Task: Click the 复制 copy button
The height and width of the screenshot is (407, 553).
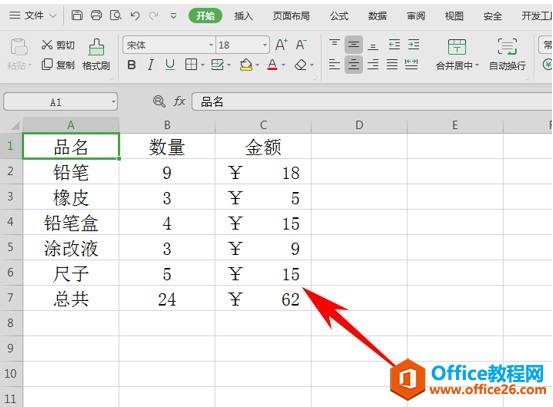Action: (58, 65)
